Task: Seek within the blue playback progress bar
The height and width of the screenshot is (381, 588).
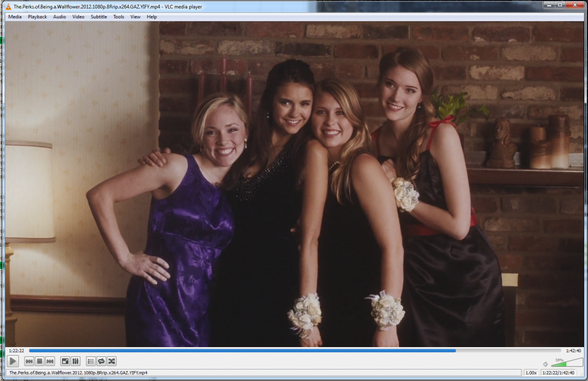Action: point(295,351)
